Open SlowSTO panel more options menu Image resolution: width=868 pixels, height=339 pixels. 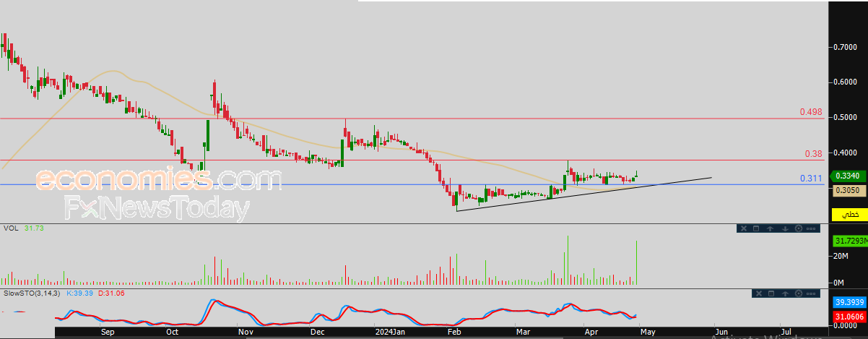click(811, 293)
